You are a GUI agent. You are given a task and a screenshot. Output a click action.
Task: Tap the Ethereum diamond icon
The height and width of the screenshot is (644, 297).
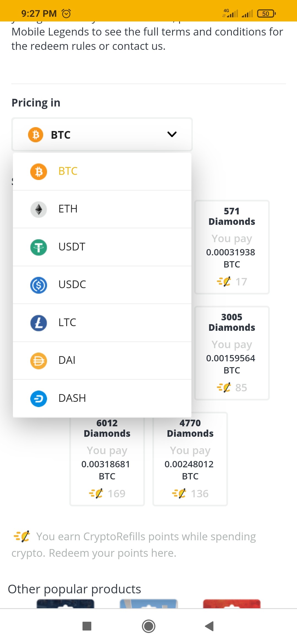click(x=38, y=209)
